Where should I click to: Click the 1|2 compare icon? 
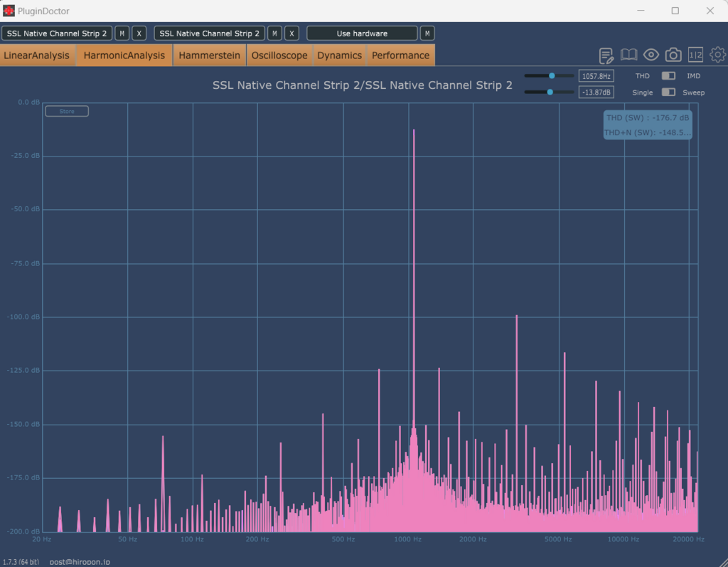coord(695,55)
